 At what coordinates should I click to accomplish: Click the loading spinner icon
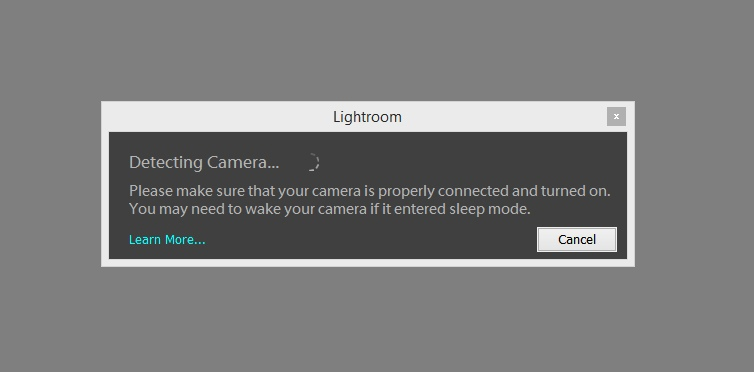[312, 162]
